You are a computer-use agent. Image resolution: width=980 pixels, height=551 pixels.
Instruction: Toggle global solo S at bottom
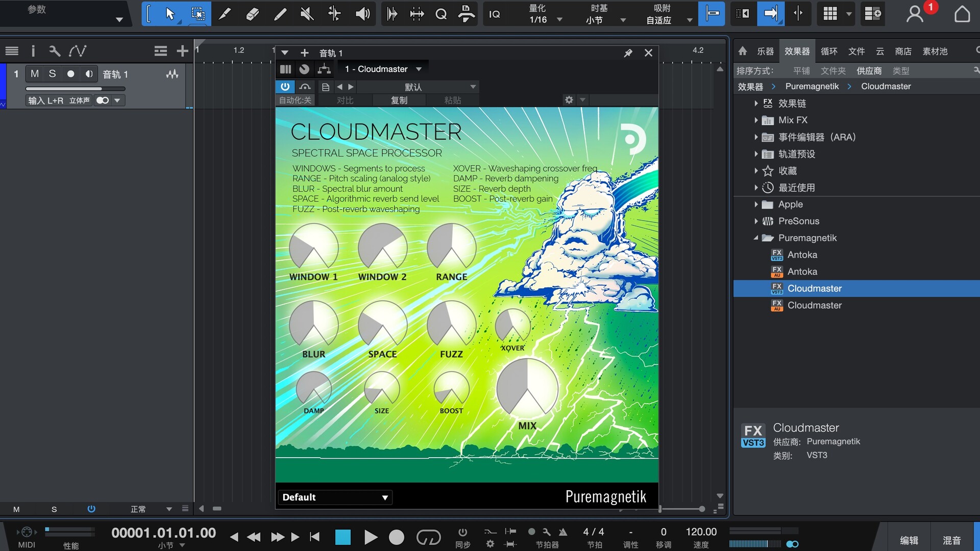(54, 509)
